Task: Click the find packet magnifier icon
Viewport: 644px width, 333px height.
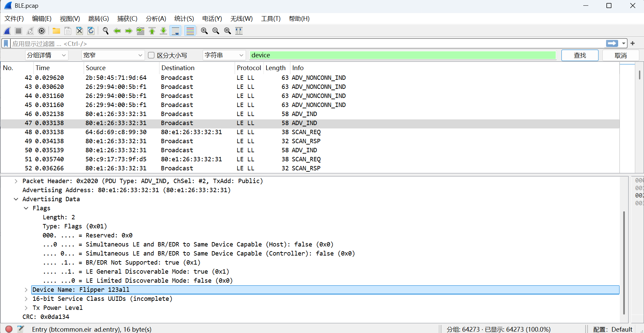Action: pos(106,31)
